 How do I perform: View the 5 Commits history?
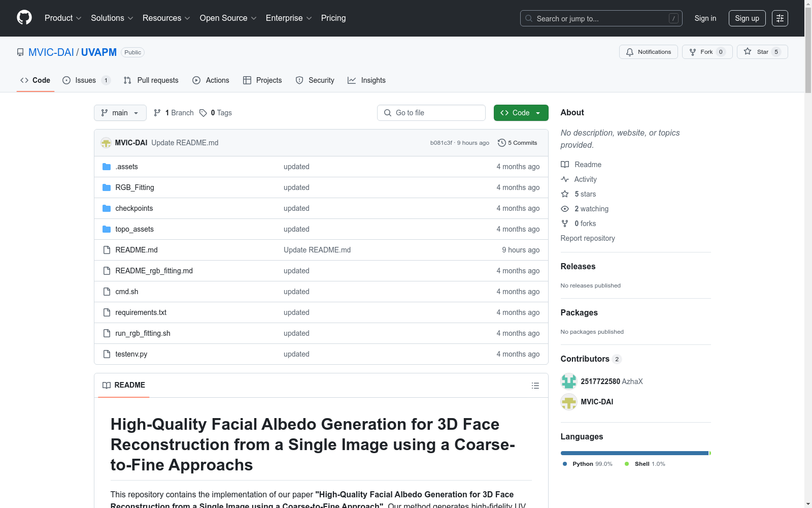(x=517, y=143)
